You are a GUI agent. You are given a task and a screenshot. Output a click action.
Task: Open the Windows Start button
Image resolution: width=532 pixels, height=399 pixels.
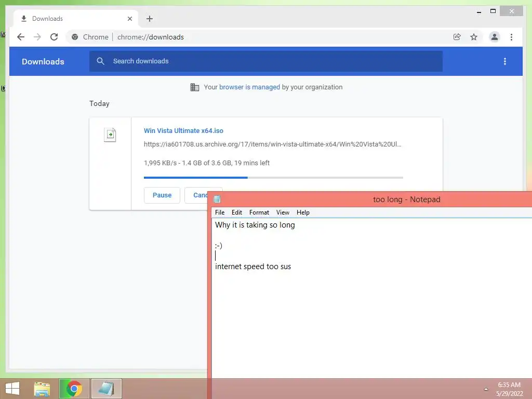tap(12, 389)
